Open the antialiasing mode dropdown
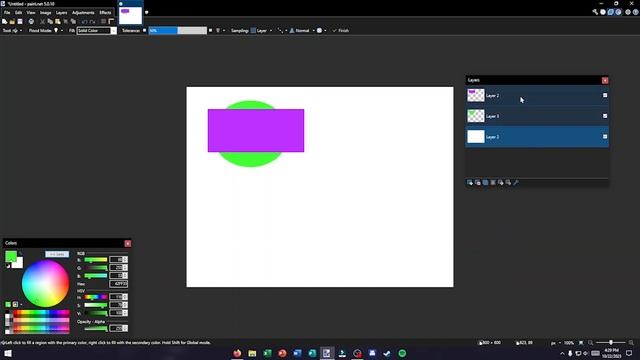The height and width of the screenshot is (360, 640). pyautogui.click(x=282, y=31)
